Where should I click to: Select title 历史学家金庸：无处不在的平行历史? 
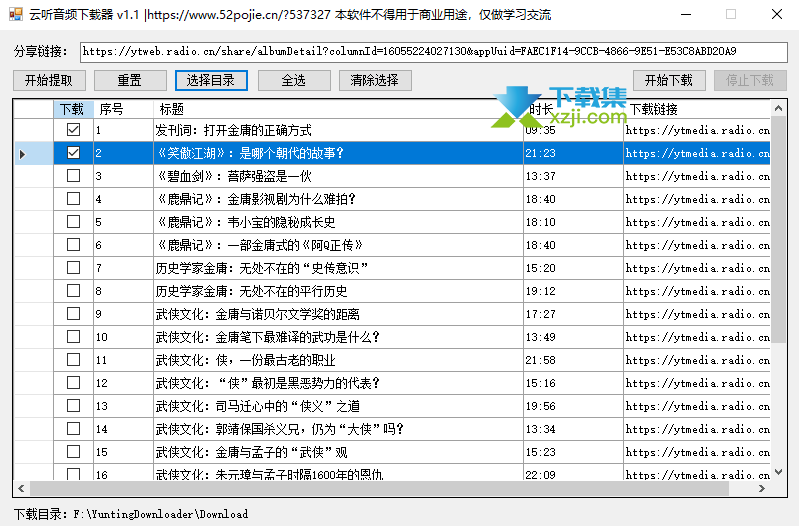(x=251, y=291)
